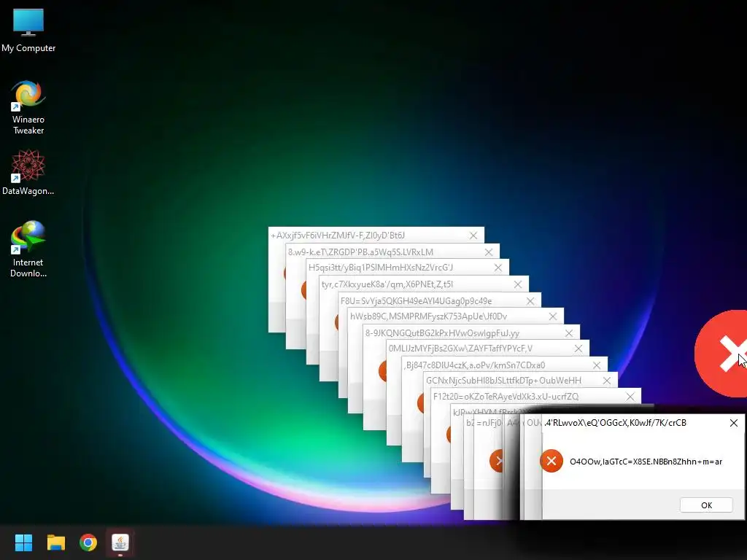
Task: Open File Explorer from the taskbar
Action: 55,542
